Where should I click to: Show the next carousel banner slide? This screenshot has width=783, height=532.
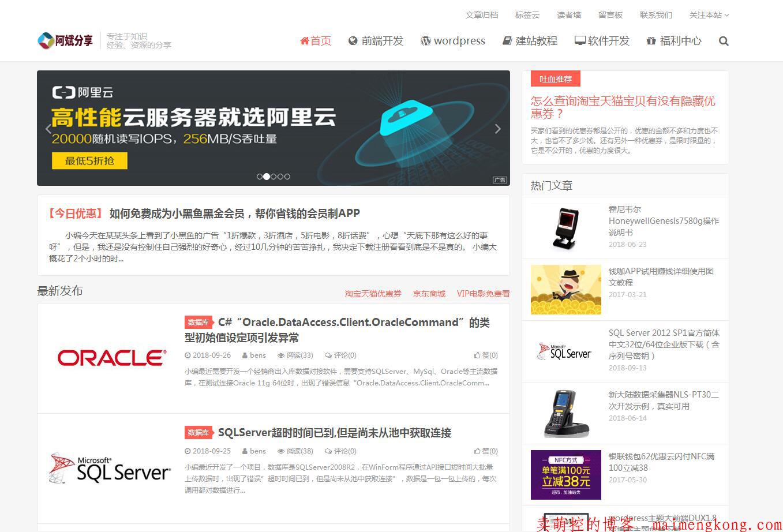coord(497,129)
